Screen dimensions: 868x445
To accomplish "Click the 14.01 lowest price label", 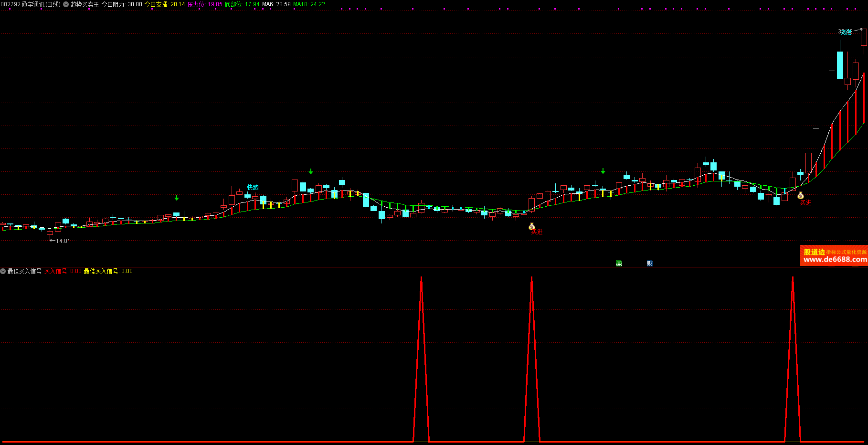I will [x=63, y=241].
